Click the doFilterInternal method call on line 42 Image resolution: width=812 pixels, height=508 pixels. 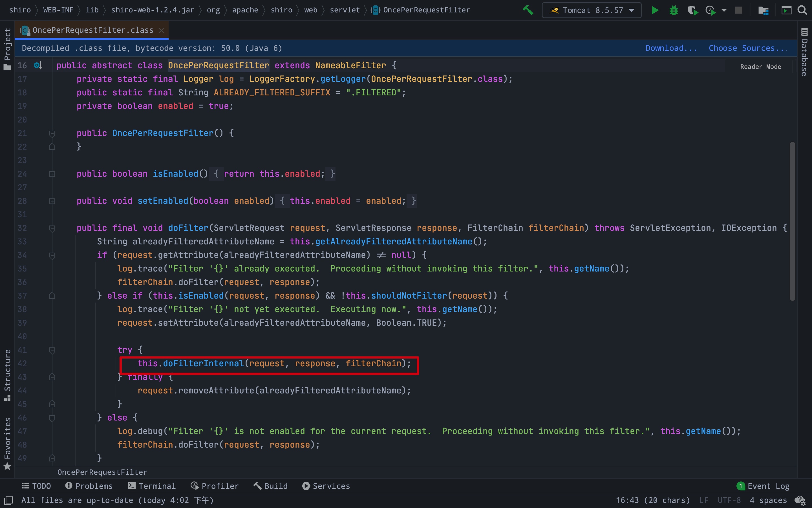[x=203, y=363]
